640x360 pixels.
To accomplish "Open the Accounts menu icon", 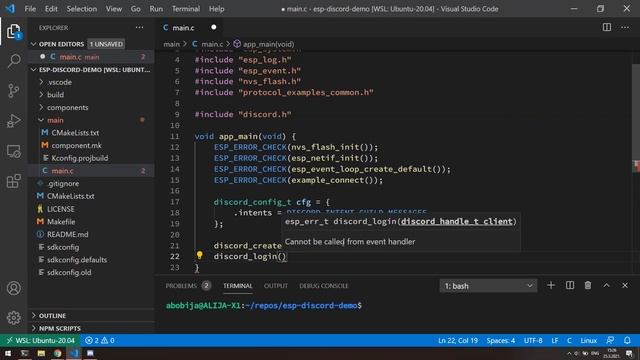I will [13, 288].
